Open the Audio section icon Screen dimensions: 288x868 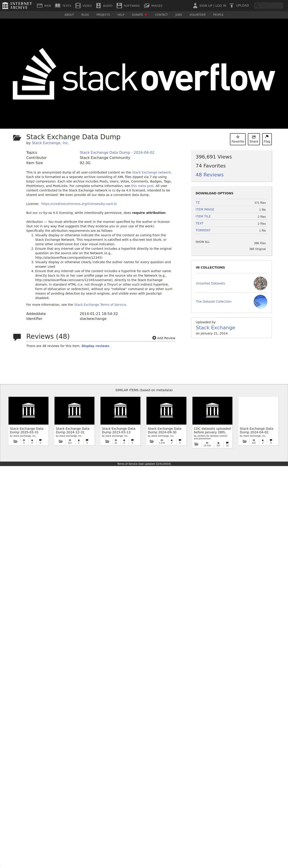(x=98, y=5)
